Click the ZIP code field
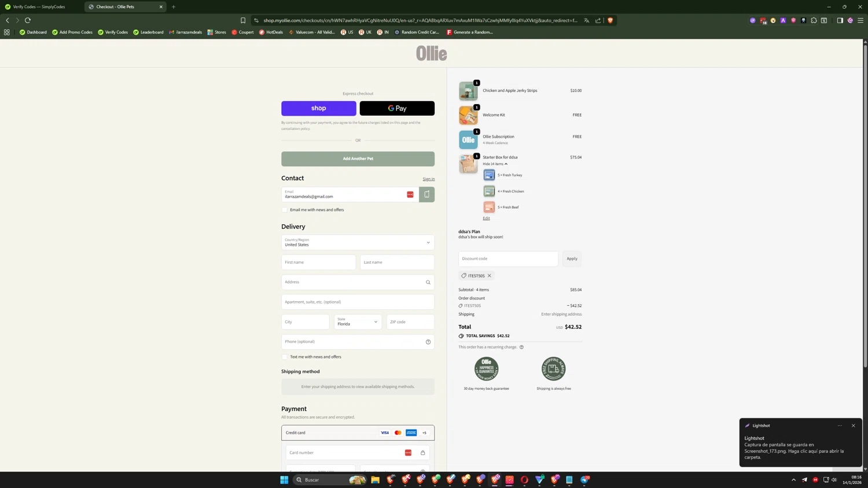 (410, 321)
